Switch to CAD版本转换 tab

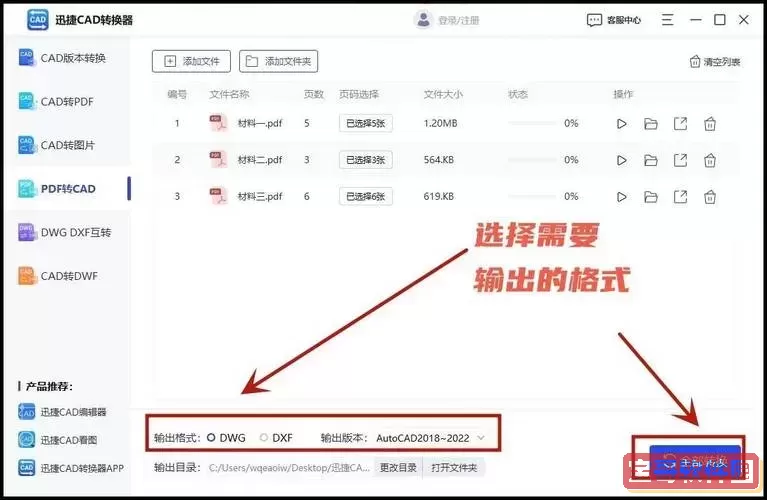click(x=68, y=58)
